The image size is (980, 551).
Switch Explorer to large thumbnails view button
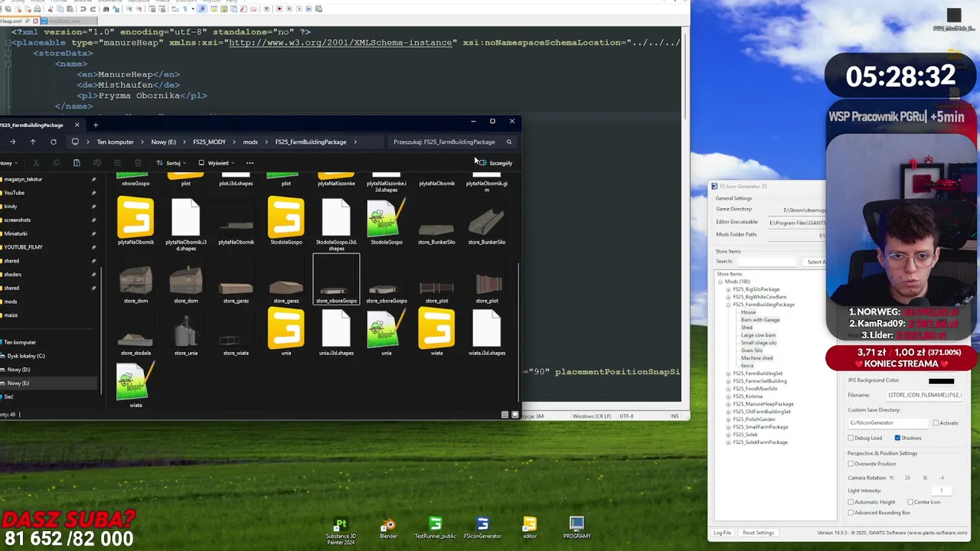click(x=514, y=415)
